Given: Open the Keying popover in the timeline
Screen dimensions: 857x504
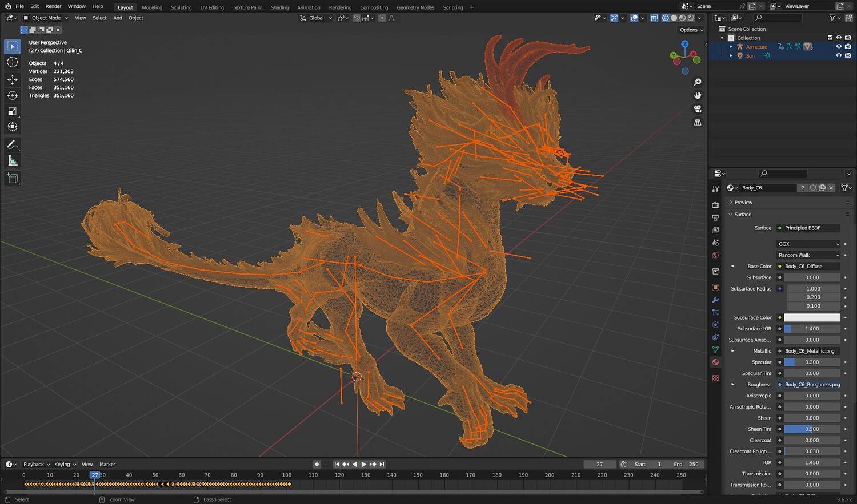Looking at the screenshot, I should pyautogui.click(x=65, y=464).
